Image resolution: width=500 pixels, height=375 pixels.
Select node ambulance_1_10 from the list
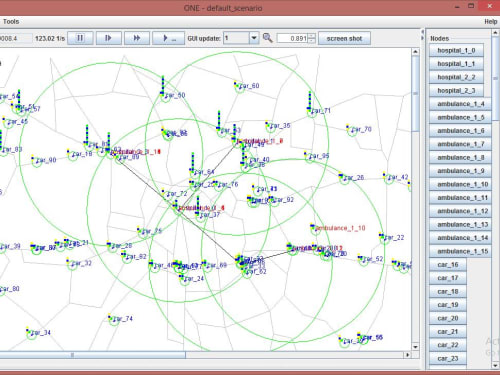point(460,184)
